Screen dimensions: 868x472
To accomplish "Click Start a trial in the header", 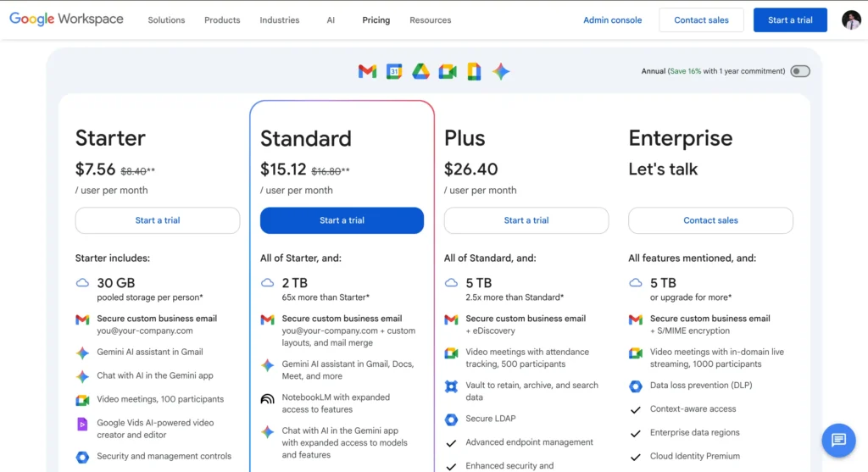I will coord(790,20).
